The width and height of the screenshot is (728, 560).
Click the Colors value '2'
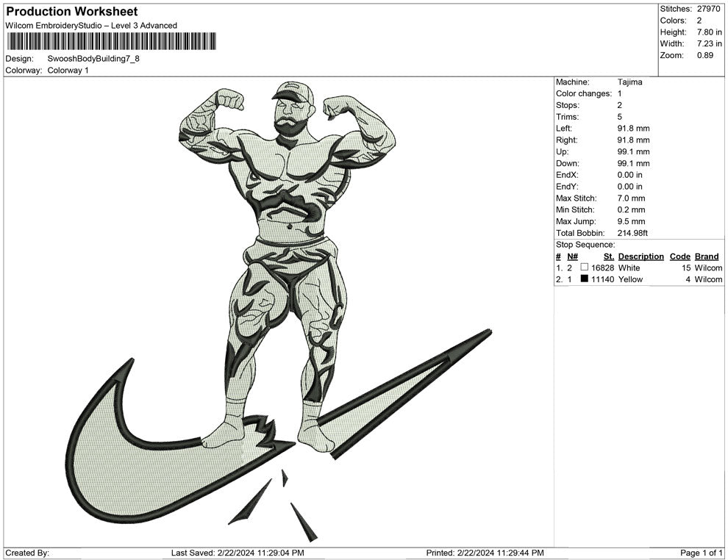click(699, 21)
